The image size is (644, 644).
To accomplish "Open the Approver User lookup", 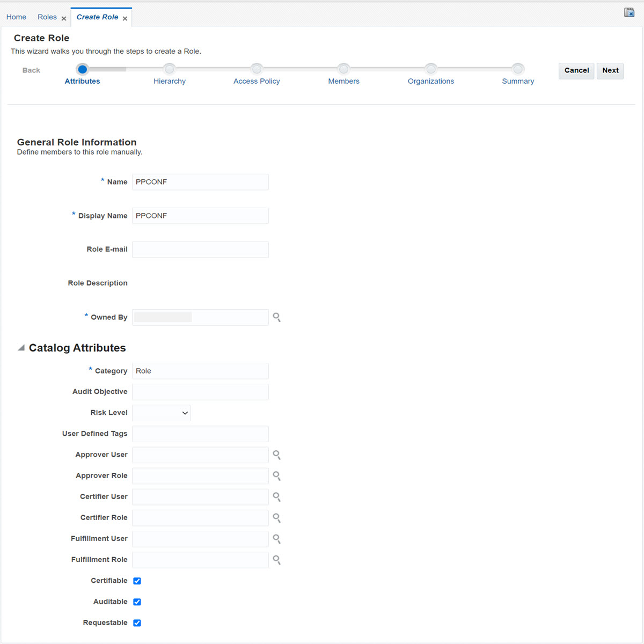I will 276,455.
